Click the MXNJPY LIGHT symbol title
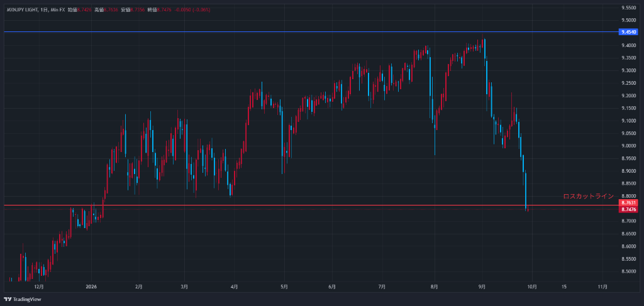Image resolution: width=644 pixels, height=306 pixels. coord(21,9)
